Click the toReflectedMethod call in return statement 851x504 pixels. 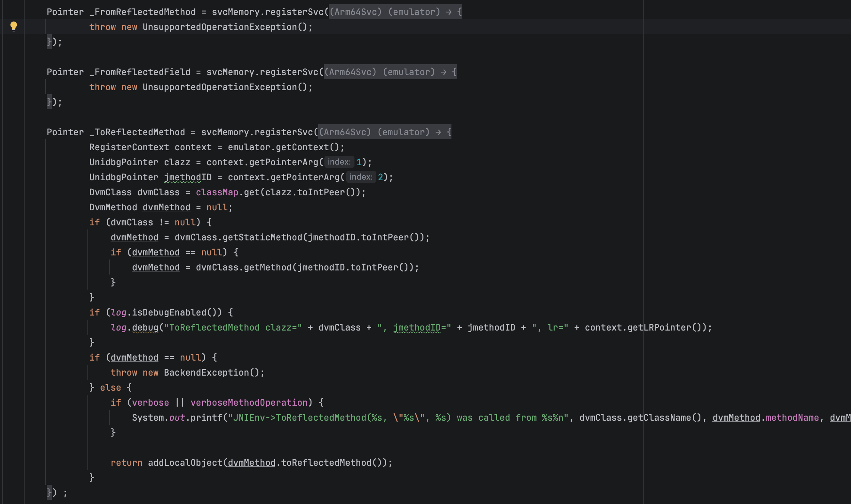pos(326,463)
